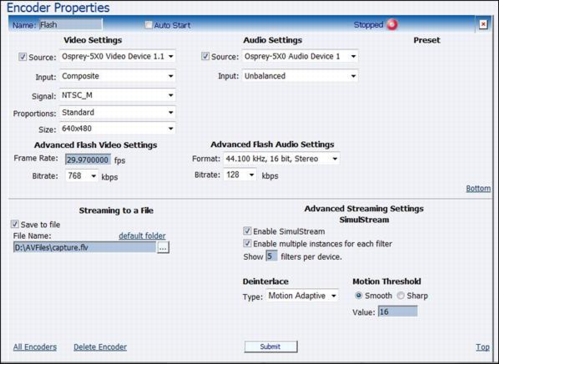This screenshot has width=576, height=378.
Task: Click the red Stopped status icon
Action: point(392,25)
